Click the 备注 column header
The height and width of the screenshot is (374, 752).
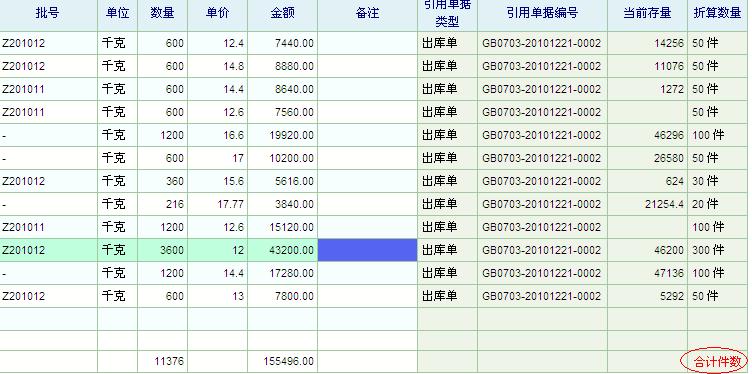point(367,13)
